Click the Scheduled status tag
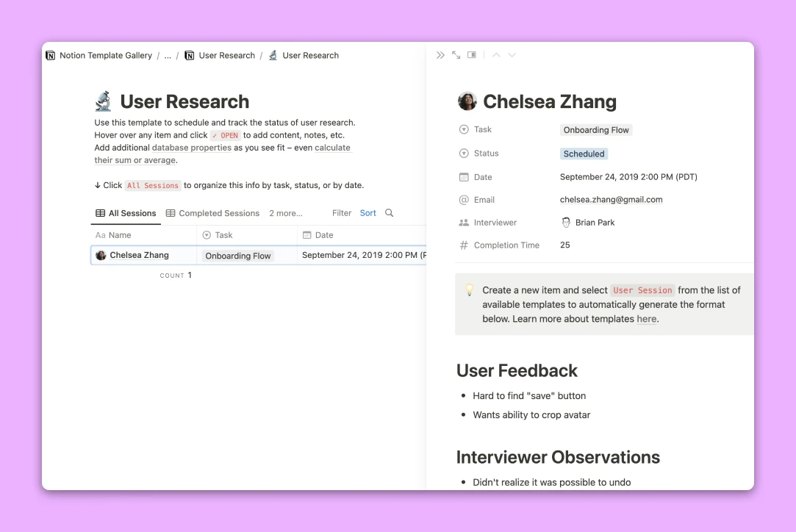Image resolution: width=796 pixels, height=532 pixels. 584,154
